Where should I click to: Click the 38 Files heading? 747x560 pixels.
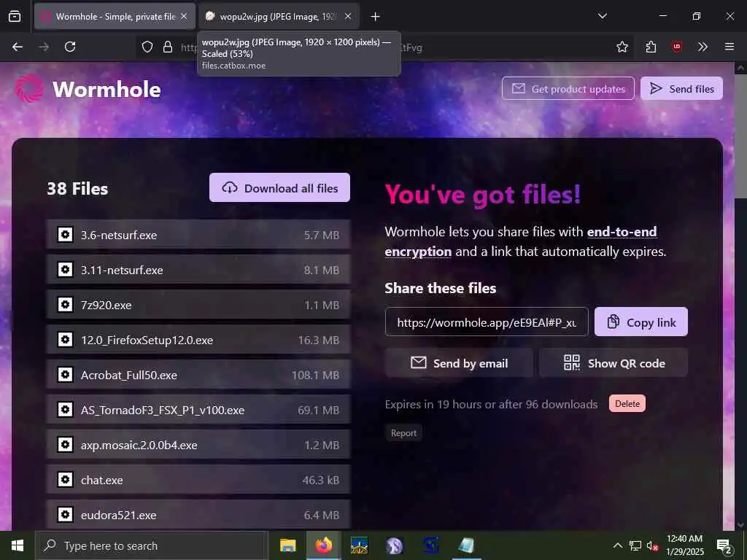point(77,189)
